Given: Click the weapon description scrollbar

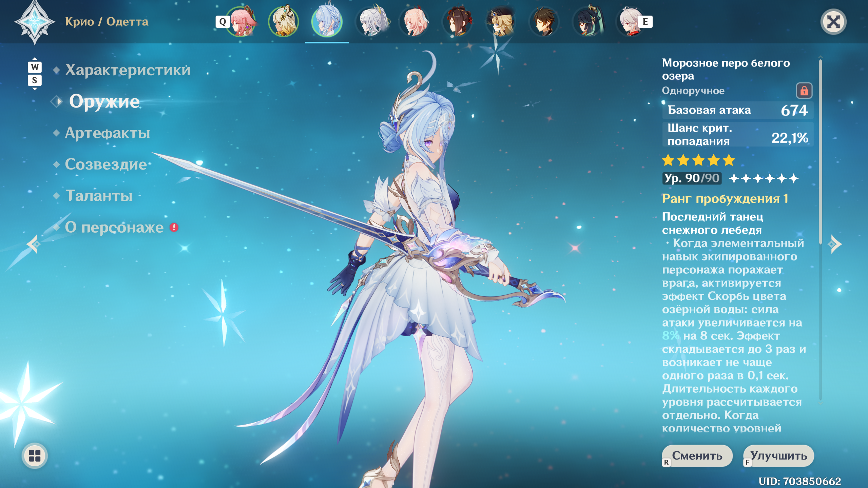Looking at the screenshot, I should click(x=820, y=152).
